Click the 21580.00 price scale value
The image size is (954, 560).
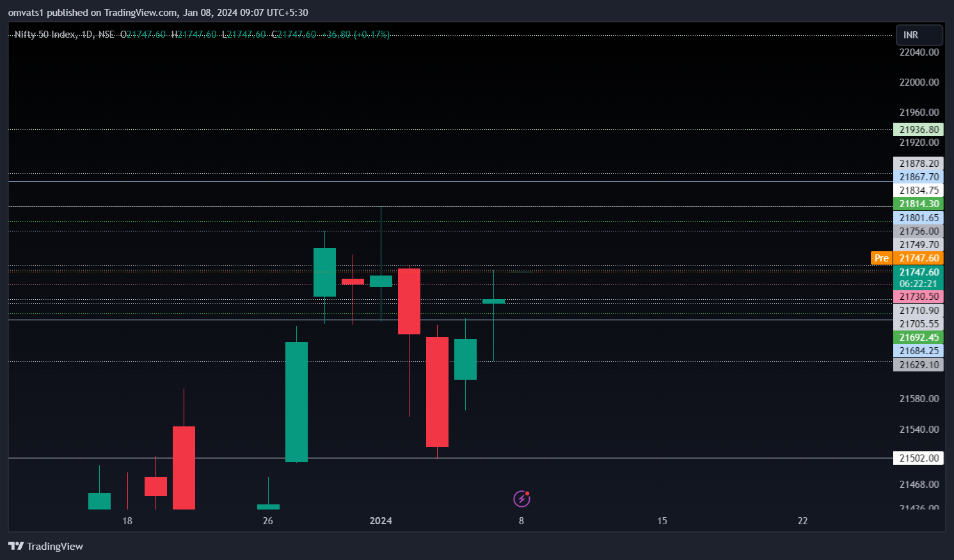pyautogui.click(x=919, y=399)
